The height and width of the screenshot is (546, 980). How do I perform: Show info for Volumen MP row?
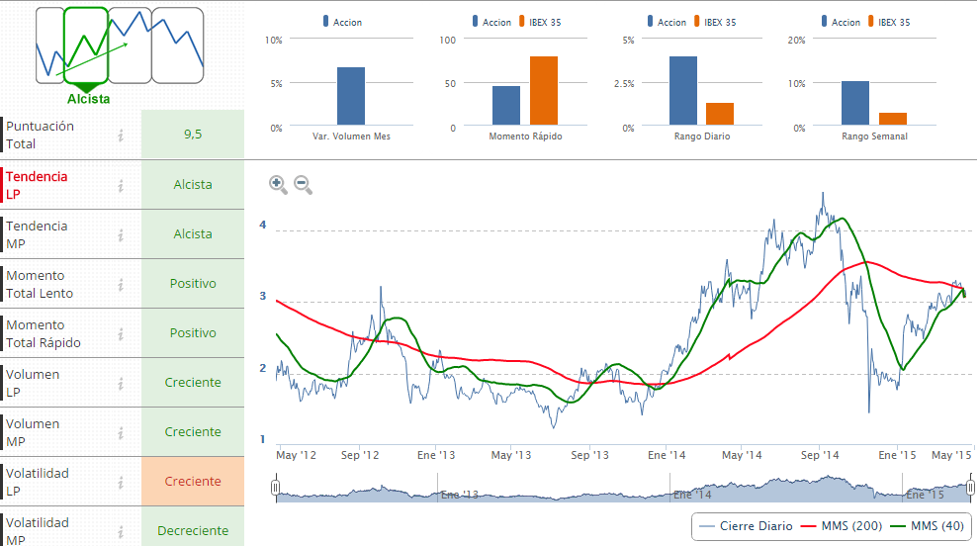(121, 432)
